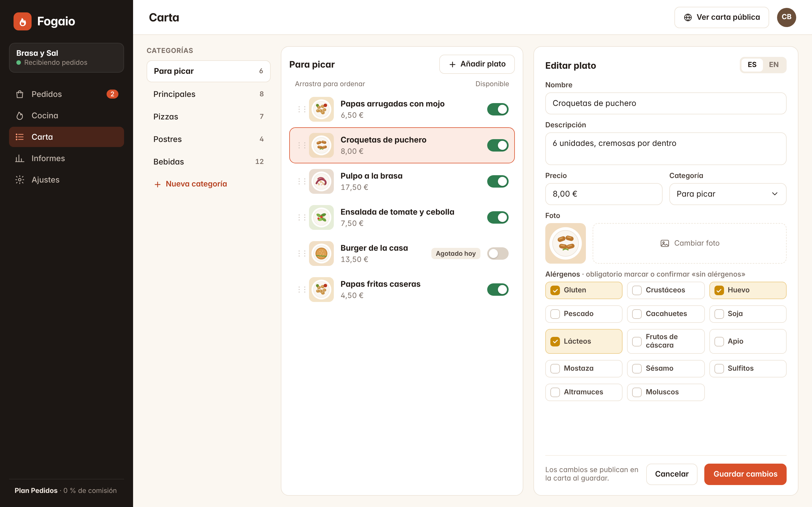
Task: Open Informes bar chart icon
Action: [x=20, y=158]
